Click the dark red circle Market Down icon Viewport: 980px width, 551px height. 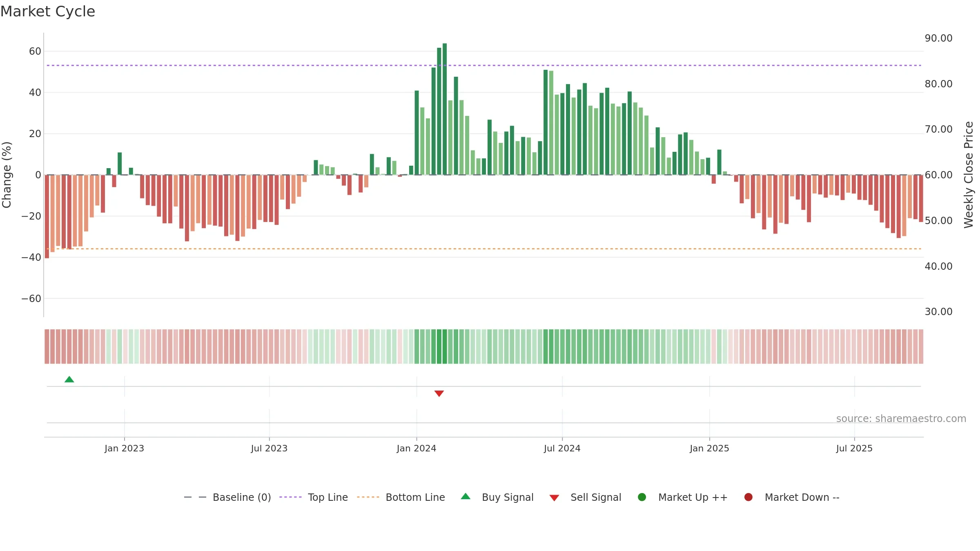[x=748, y=497]
